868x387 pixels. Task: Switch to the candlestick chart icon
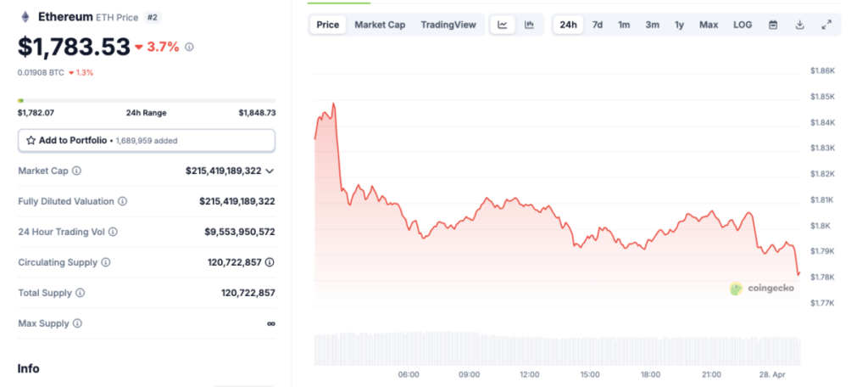[x=529, y=25]
